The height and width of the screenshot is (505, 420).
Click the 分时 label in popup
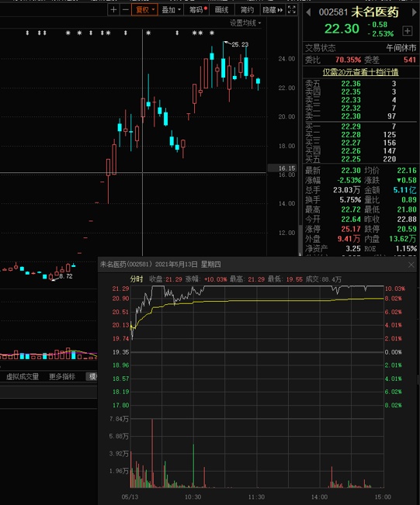tap(137, 279)
